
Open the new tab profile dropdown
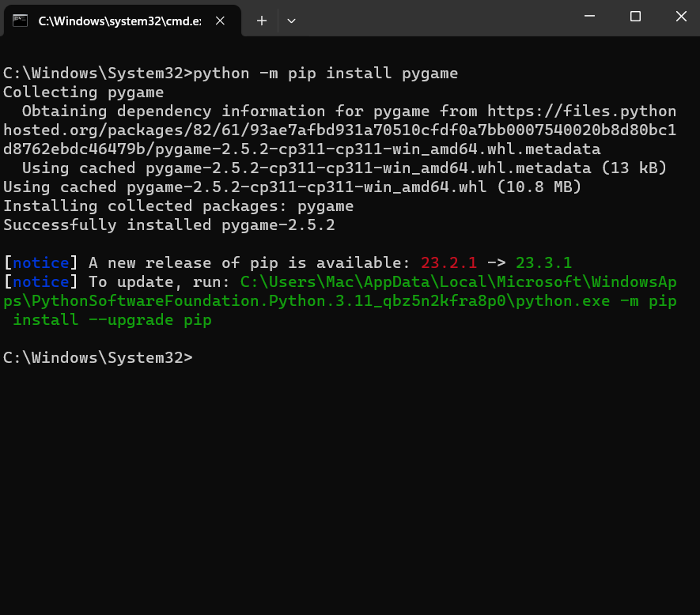[x=291, y=21]
